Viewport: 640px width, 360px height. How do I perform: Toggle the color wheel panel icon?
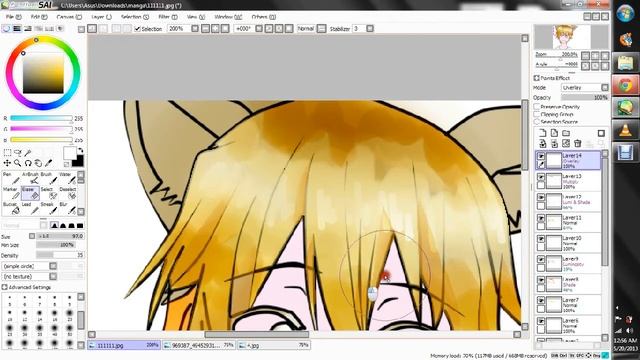[6, 29]
